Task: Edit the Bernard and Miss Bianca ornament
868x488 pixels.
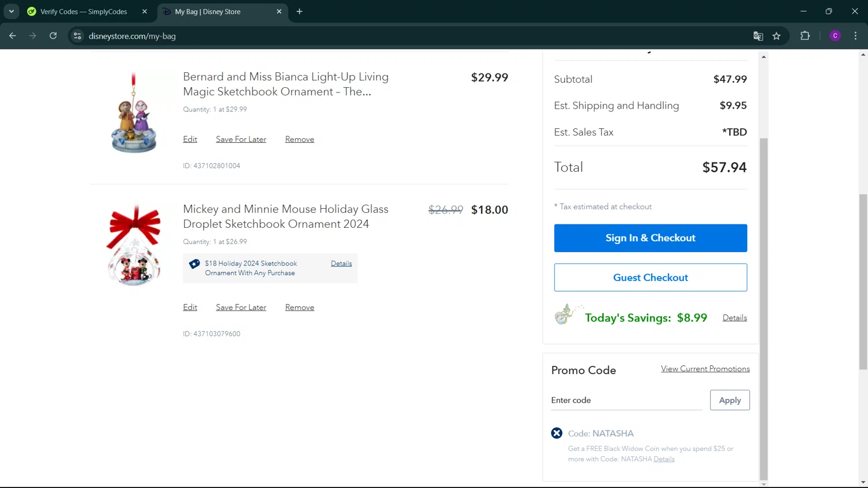Action: click(190, 139)
